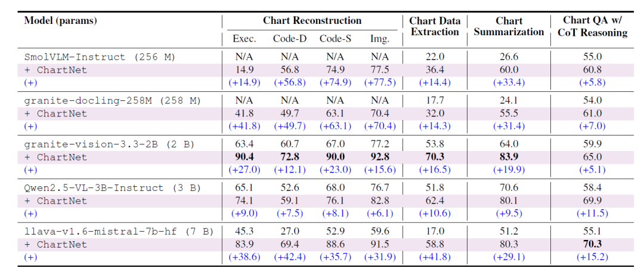Click the "Exec." sub-column header
644x271 pixels.
point(244,39)
